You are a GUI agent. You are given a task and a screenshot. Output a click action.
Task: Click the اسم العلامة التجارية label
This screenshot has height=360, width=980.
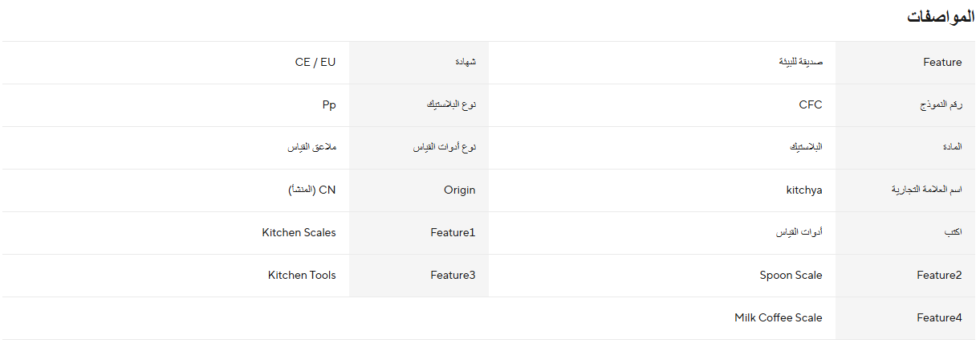(x=927, y=190)
